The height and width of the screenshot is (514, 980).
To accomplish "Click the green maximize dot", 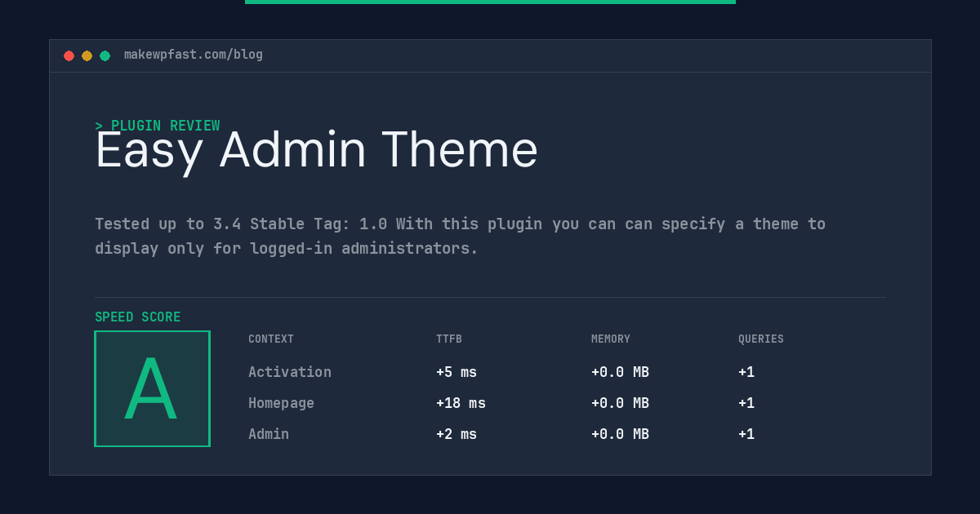I will (105, 55).
